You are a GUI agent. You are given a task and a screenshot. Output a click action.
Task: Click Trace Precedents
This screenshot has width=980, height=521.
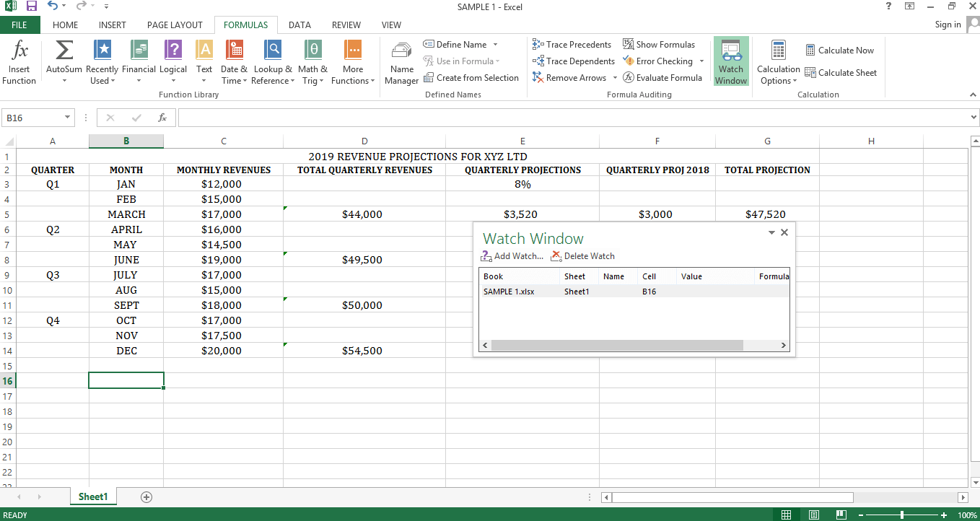(x=572, y=44)
